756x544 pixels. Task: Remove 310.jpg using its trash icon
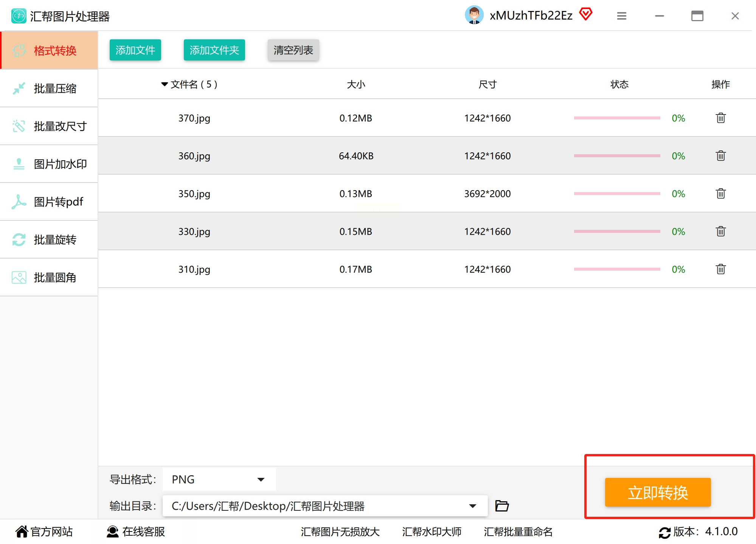click(720, 269)
